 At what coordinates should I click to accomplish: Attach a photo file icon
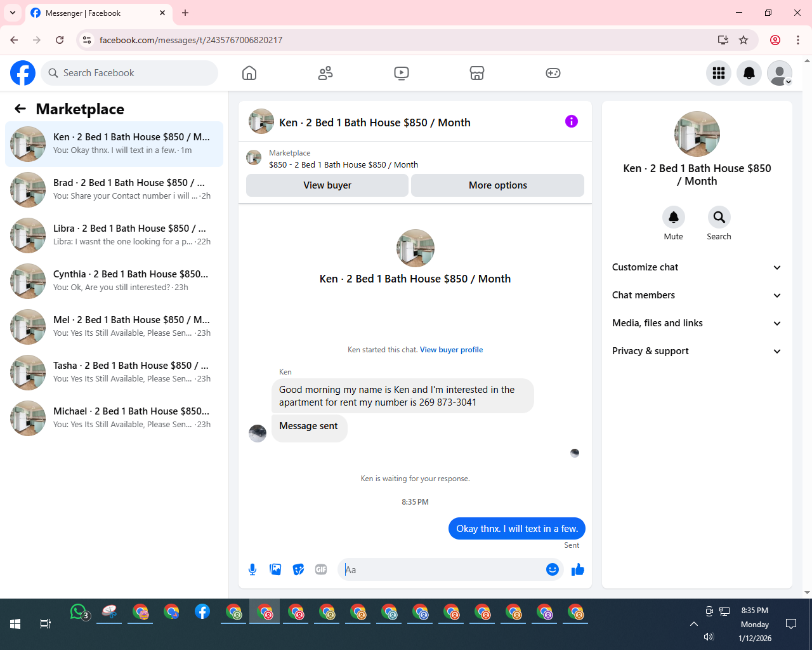click(x=275, y=569)
